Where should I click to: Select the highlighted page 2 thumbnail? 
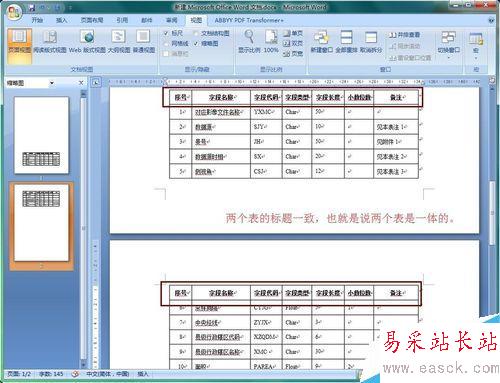[42, 223]
